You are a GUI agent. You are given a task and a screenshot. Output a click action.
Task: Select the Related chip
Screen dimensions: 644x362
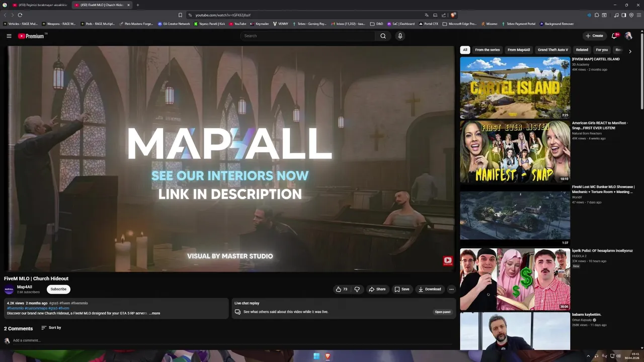[x=582, y=50]
